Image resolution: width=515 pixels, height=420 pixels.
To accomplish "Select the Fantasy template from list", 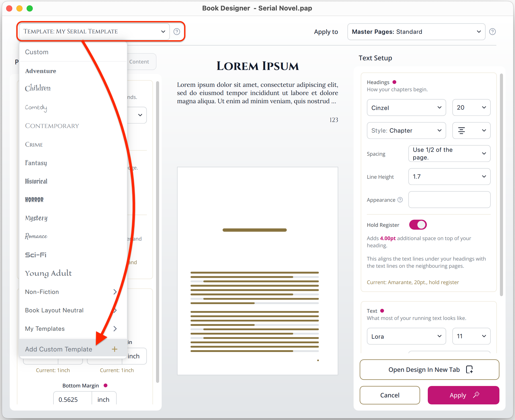I will pyautogui.click(x=36, y=163).
